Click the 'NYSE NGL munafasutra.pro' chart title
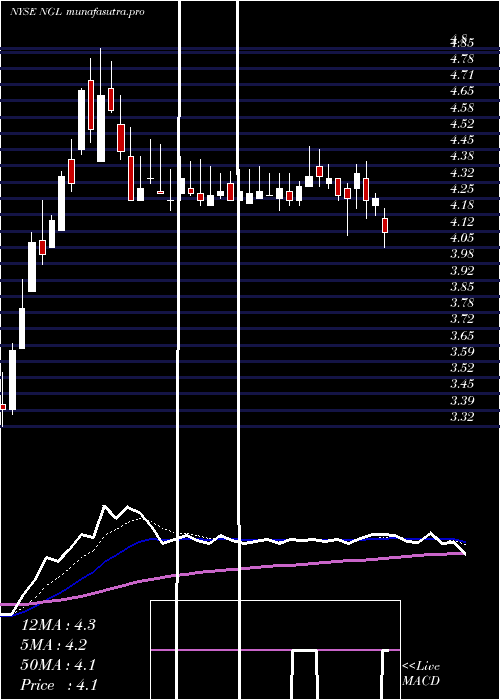This screenshot has height=700, width=500. click(x=77, y=12)
